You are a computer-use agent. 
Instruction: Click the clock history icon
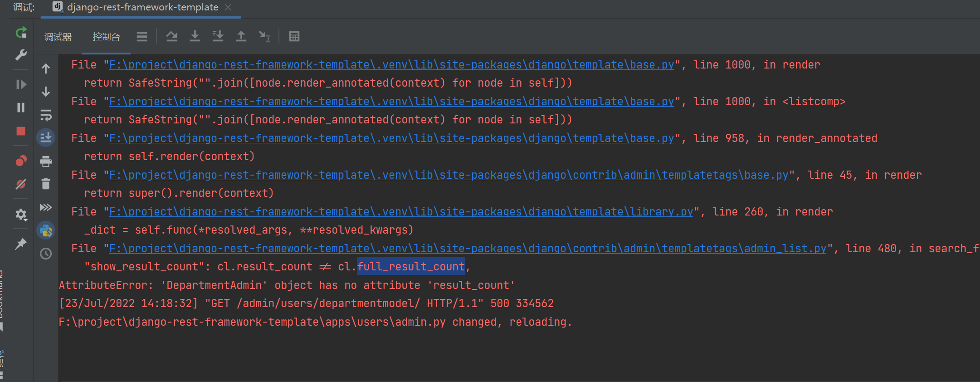coord(46,254)
